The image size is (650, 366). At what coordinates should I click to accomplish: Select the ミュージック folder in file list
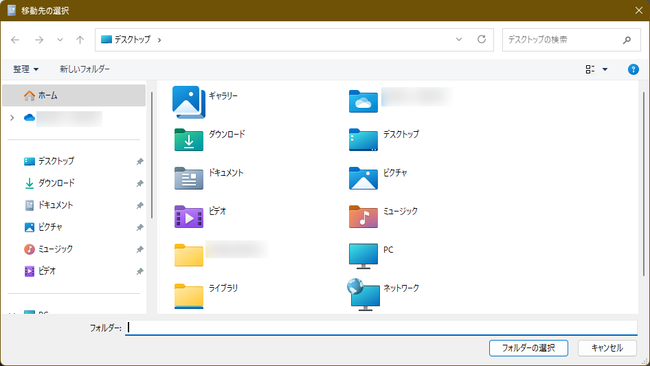point(363,217)
